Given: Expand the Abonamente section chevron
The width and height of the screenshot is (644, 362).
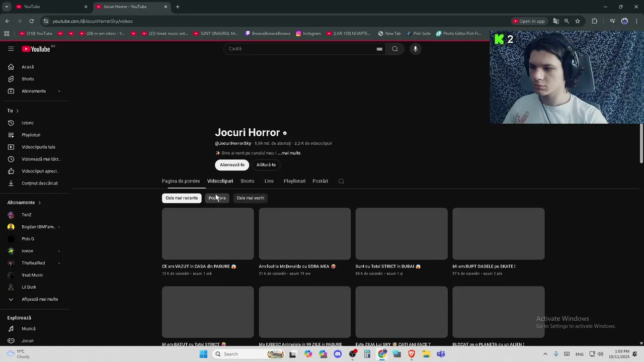Looking at the screenshot, I should click(39, 203).
